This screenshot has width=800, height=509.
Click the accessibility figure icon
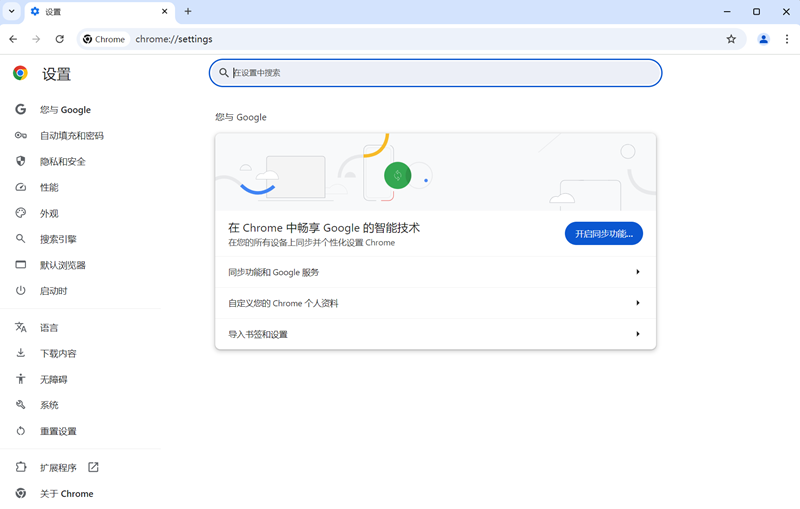(x=20, y=379)
